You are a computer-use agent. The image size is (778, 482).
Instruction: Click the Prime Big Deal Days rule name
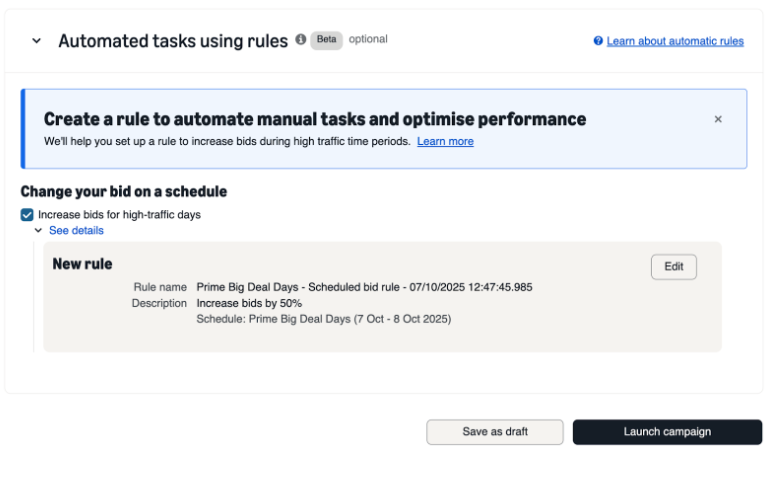click(x=364, y=287)
